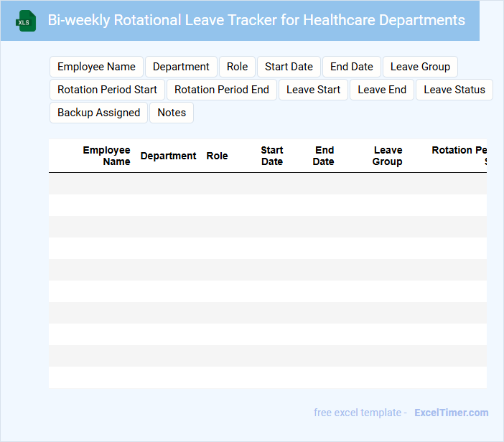The height and width of the screenshot is (442, 504).
Task: Select the Leave Group tag
Action: point(420,67)
